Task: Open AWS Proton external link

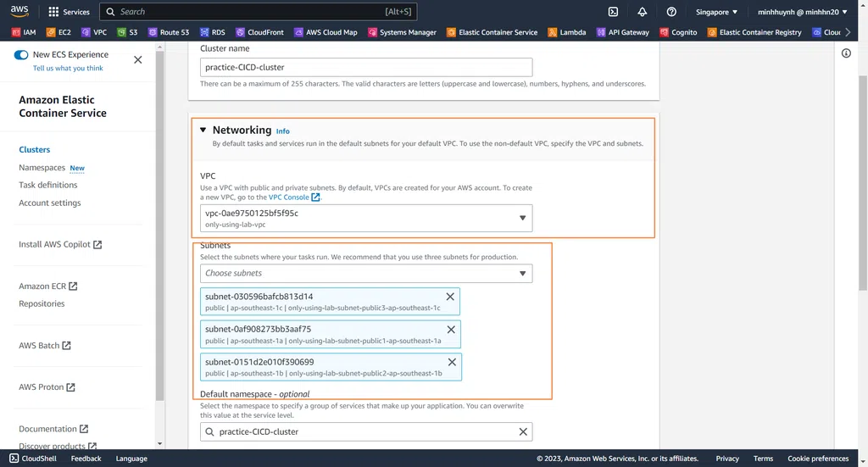Action: pos(47,386)
